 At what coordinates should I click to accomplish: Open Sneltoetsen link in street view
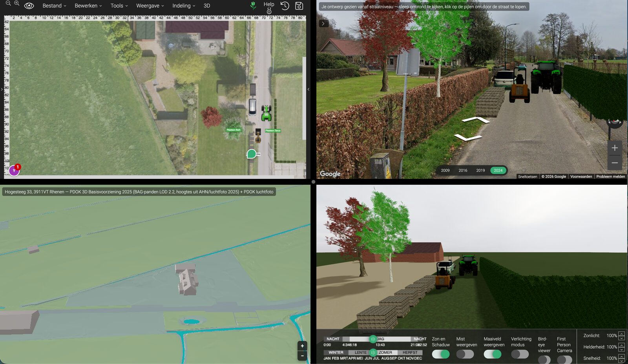coord(528,177)
